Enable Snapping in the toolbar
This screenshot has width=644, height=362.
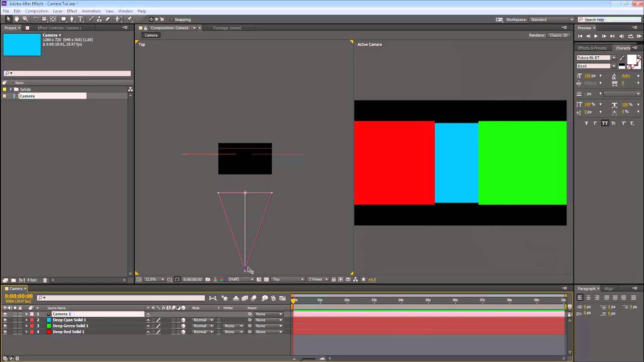tap(173, 19)
